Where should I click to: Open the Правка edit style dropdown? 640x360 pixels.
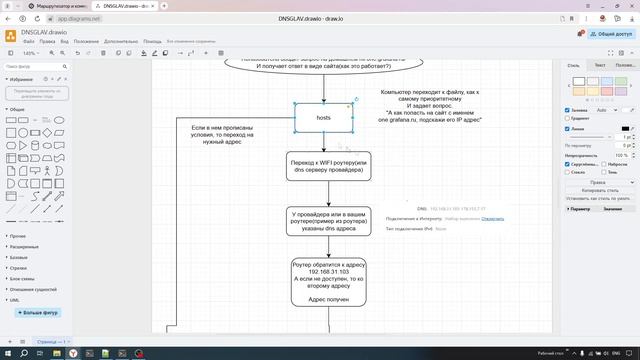point(600,182)
